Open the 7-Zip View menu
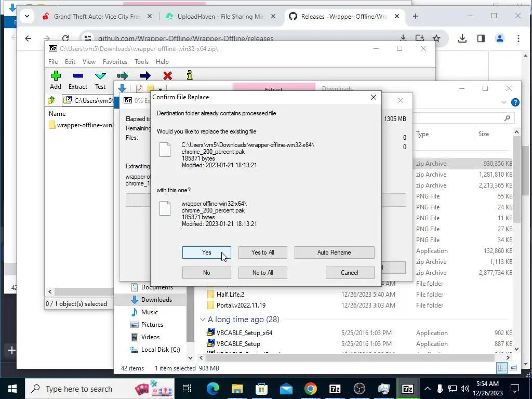The height and width of the screenshot is (399, 532). [89, 62]
